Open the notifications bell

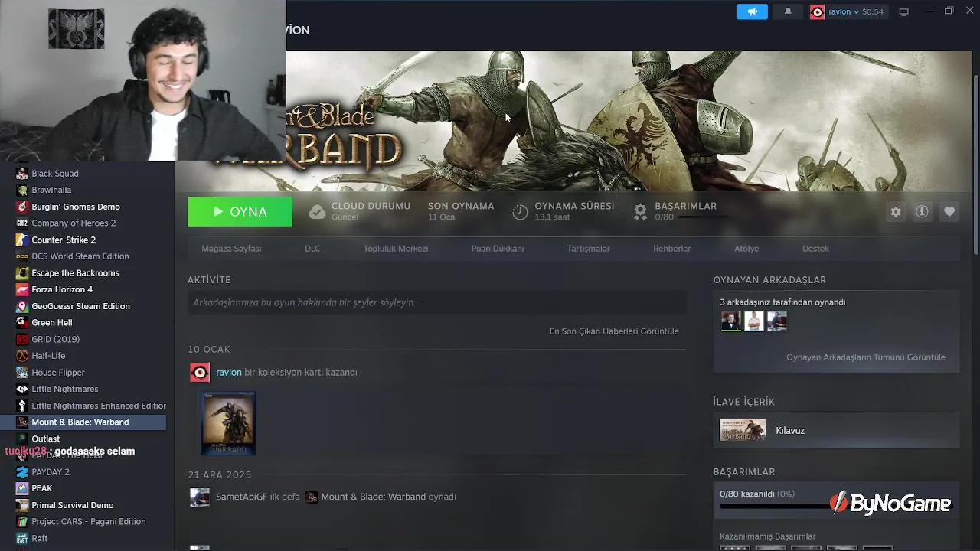click(x=788, y=11)
